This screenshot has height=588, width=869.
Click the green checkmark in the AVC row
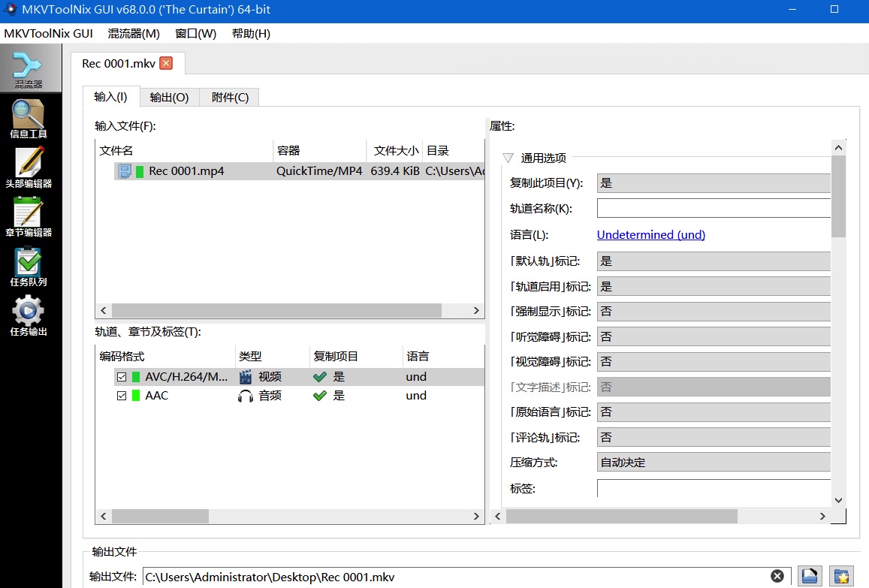click(x=320, y=377)
